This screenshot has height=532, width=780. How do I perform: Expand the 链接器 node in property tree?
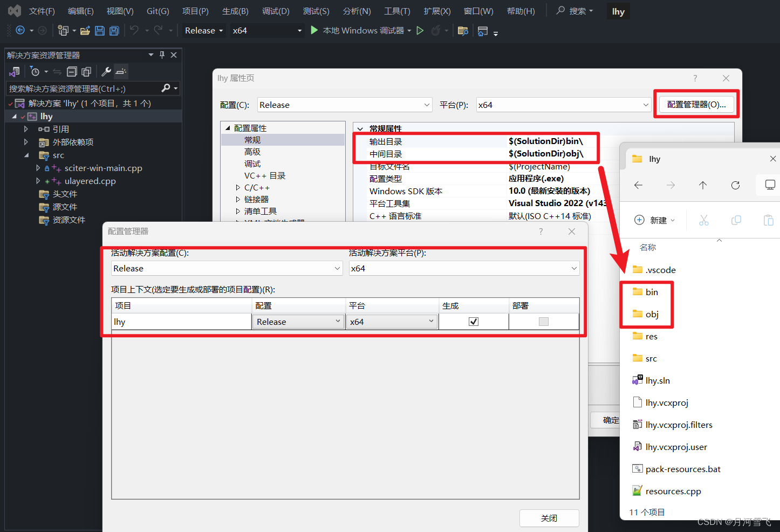pyautogui.click(x=238, y=199)
